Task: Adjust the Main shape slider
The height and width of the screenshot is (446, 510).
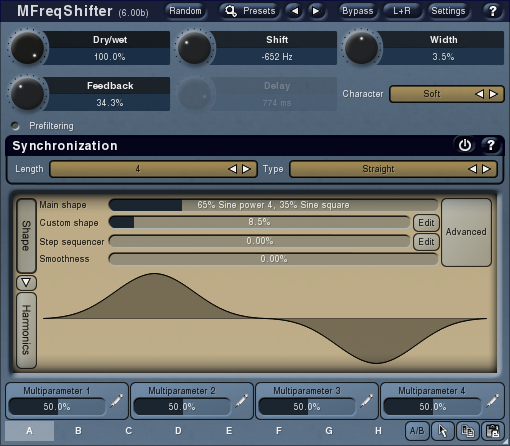Action: point(273,205)
